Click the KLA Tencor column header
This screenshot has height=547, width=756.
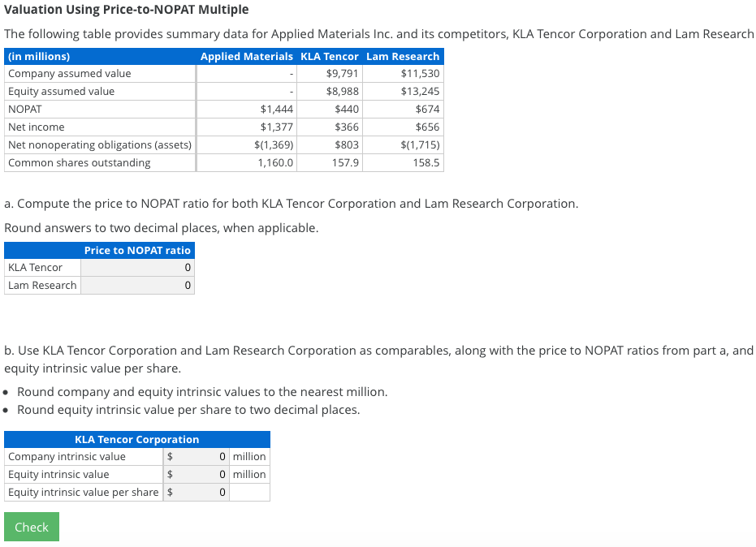(329, 56)
